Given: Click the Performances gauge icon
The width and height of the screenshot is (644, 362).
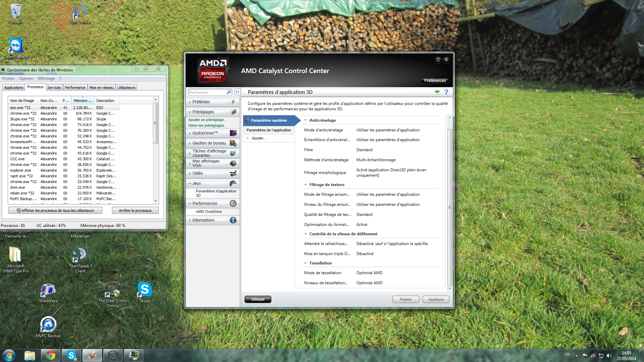Looking at the screenshot, I should point(233,203).
